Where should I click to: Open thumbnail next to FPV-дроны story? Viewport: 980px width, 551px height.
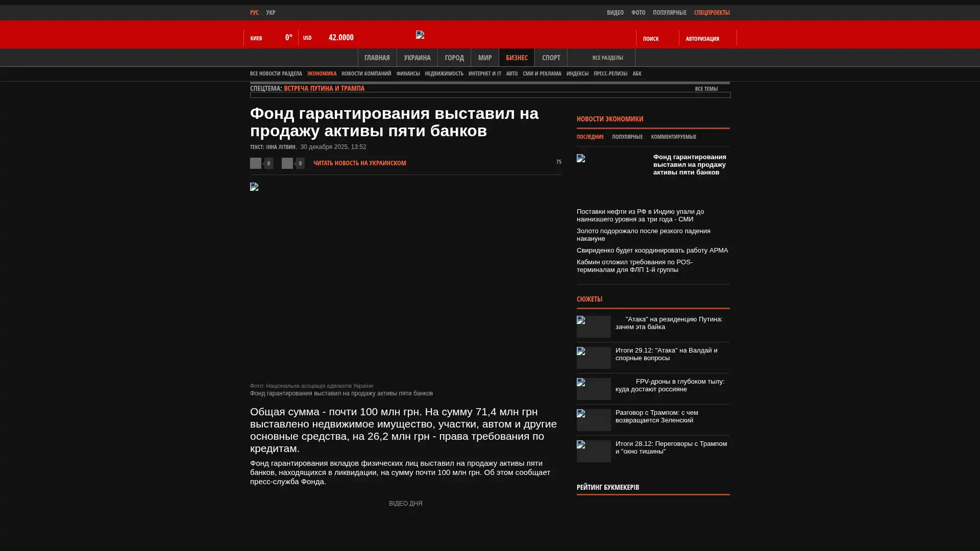(x=594, y=389)
